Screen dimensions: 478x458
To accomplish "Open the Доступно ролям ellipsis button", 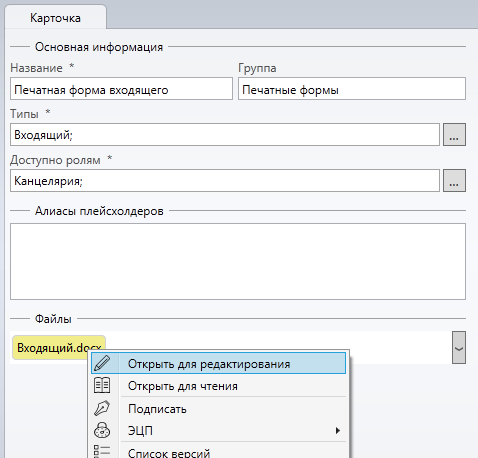I will click(x=454, y=181).
